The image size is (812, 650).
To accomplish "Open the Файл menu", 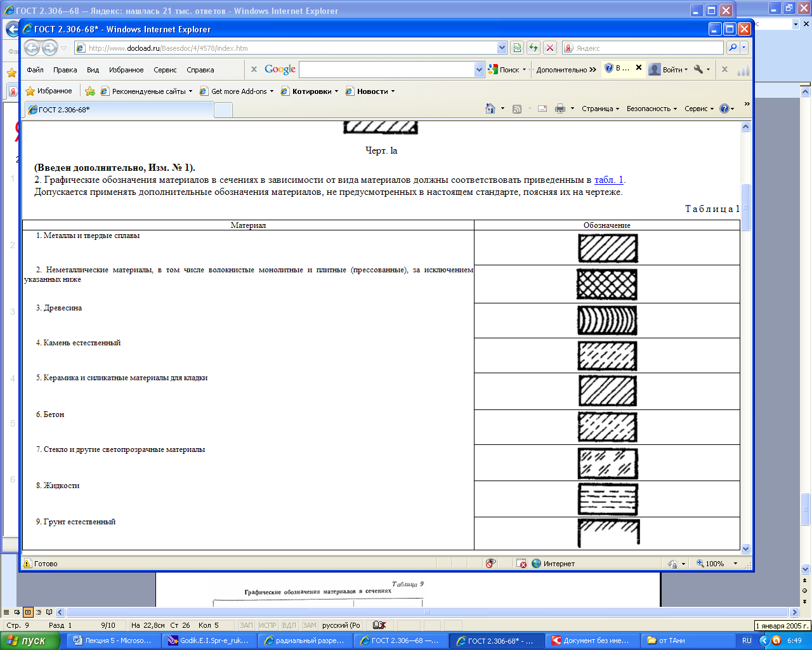I will click(x=36, y=70).
